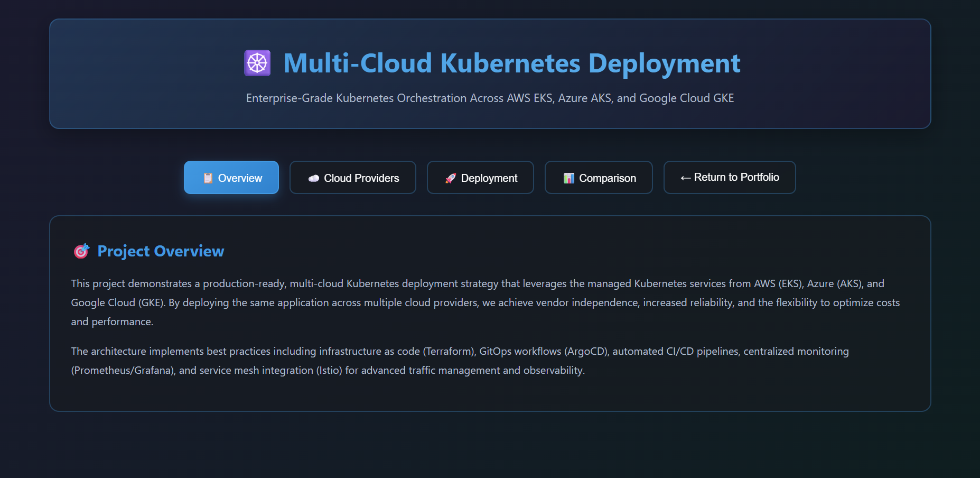
Task: Click the first paragraph about vendor independence
Action: (475, 302)
